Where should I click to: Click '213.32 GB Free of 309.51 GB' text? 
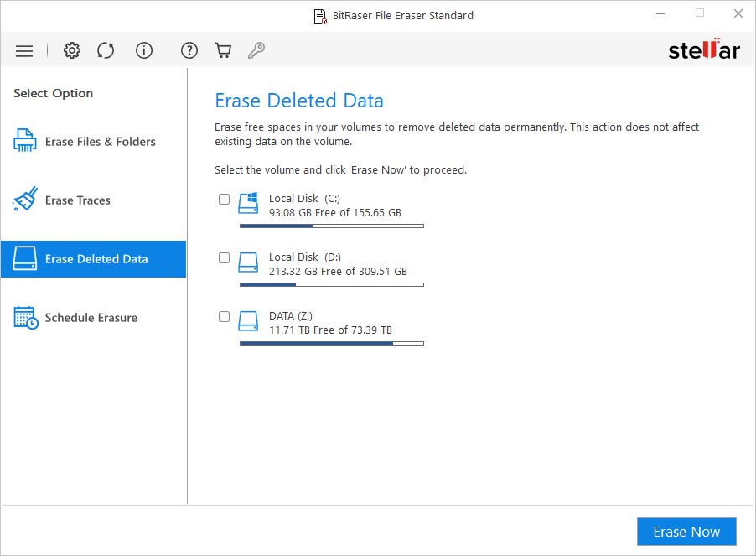tap(338, 272)
